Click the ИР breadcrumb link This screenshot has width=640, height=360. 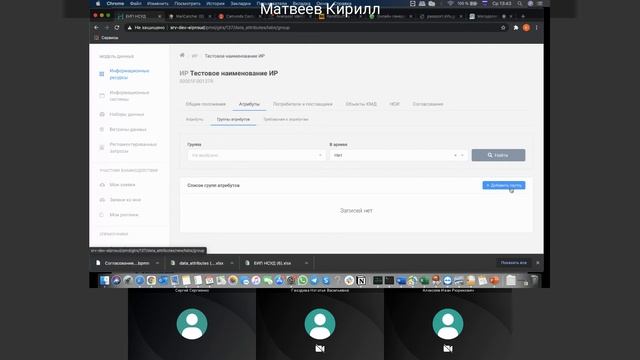[195, 56]
